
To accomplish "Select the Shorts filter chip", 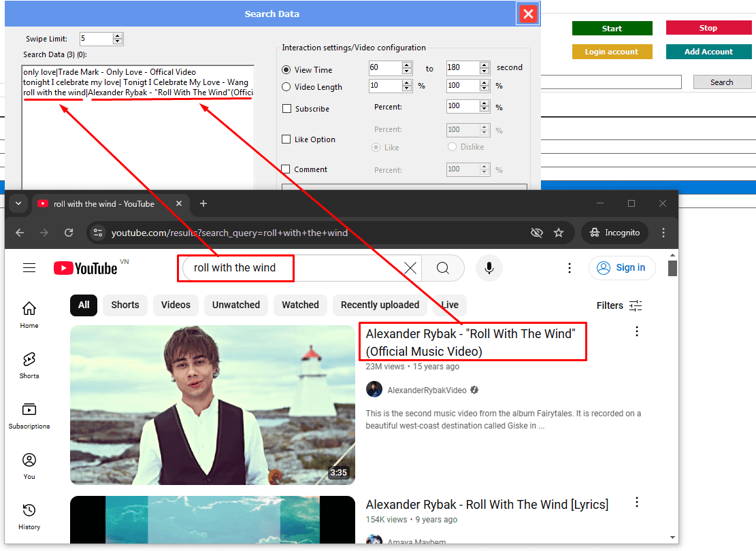I will [x=125, y=305].
